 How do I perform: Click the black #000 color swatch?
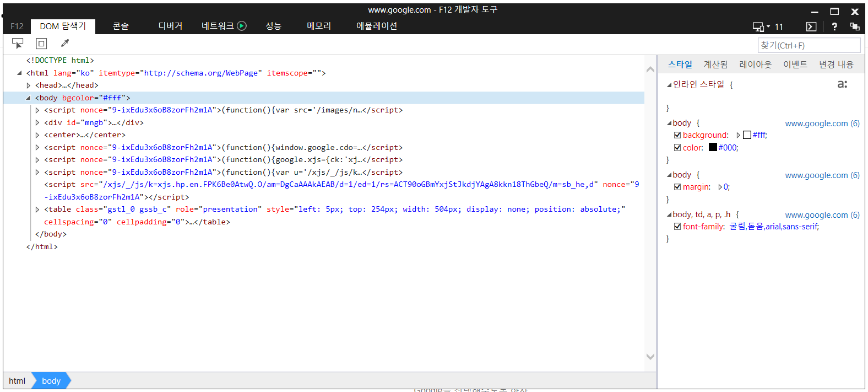tap(713, 147)
